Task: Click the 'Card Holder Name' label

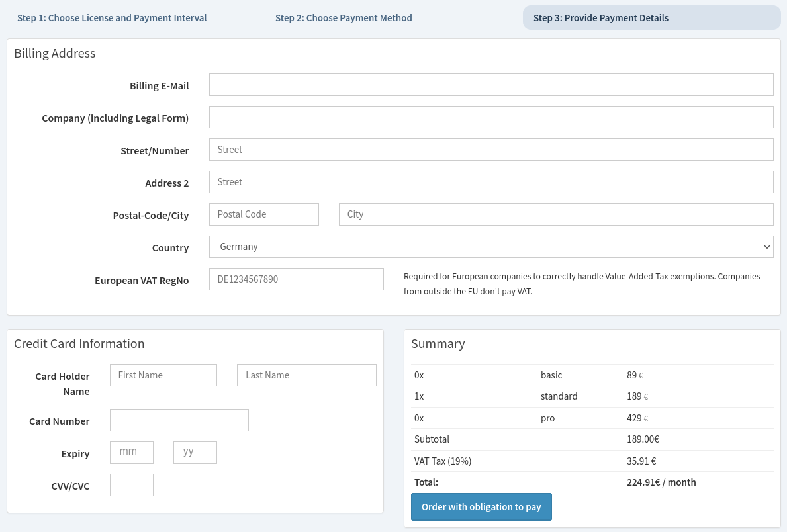Action: (62, 384)
